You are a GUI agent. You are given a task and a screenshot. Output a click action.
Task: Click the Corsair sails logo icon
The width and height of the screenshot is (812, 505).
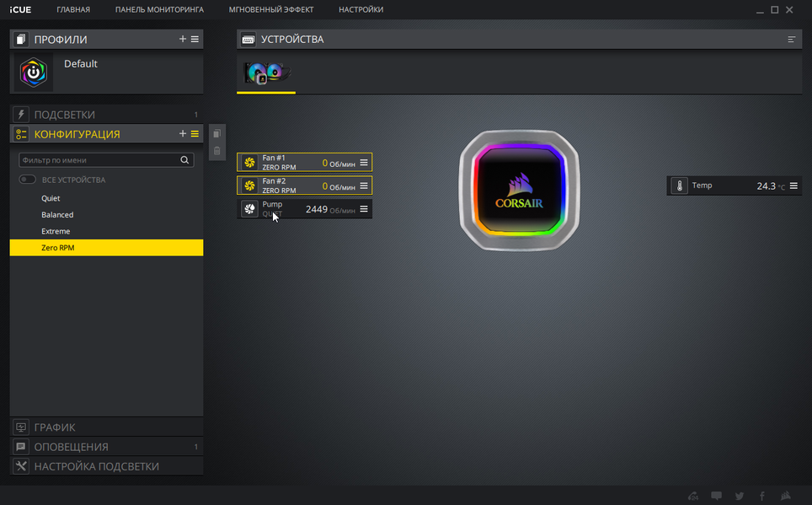[786, 496]
